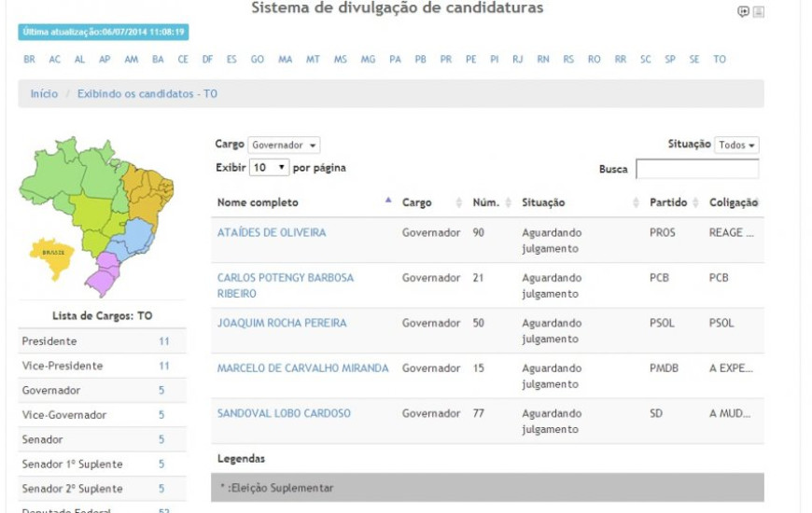Select the BR state link

pos(30,59)
